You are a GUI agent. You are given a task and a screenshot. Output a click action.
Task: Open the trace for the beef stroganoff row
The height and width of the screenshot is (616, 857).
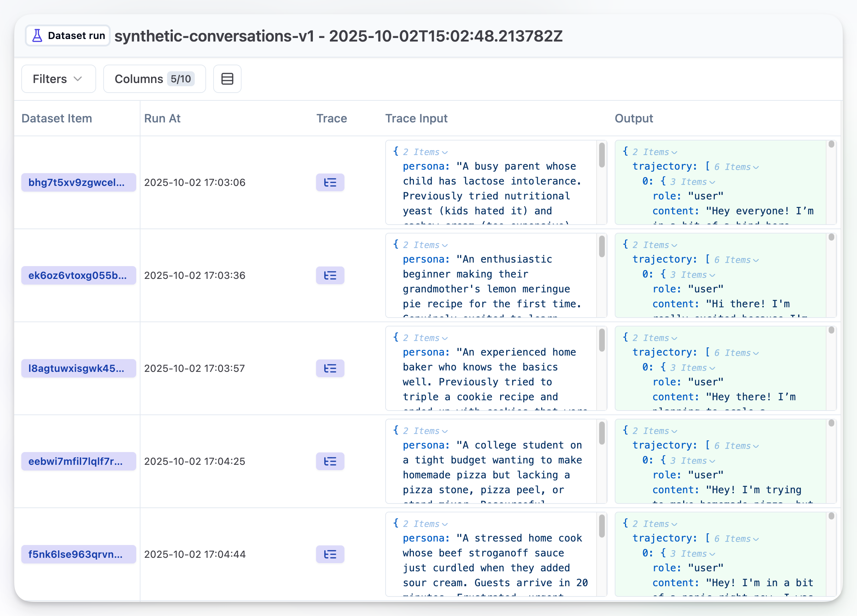click(x=330, y=554)
